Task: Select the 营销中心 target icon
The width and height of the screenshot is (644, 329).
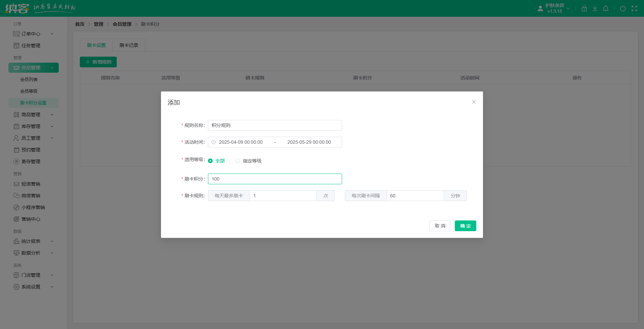Action: 16,219
